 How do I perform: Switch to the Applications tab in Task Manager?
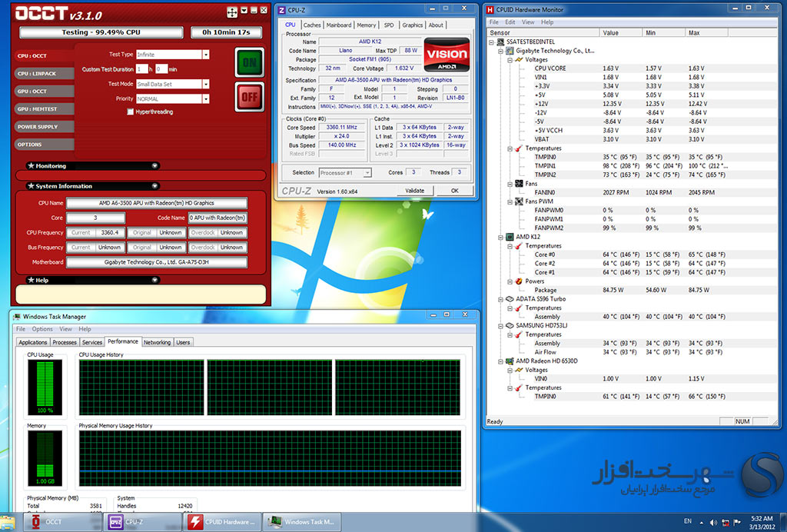pyautogui.click(x=32, y=342)
